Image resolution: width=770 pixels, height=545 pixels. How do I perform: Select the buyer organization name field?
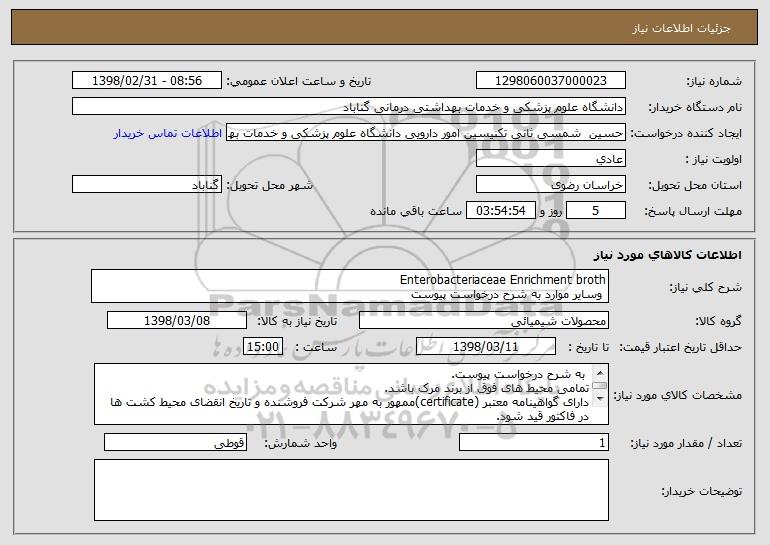coord(349,107)
